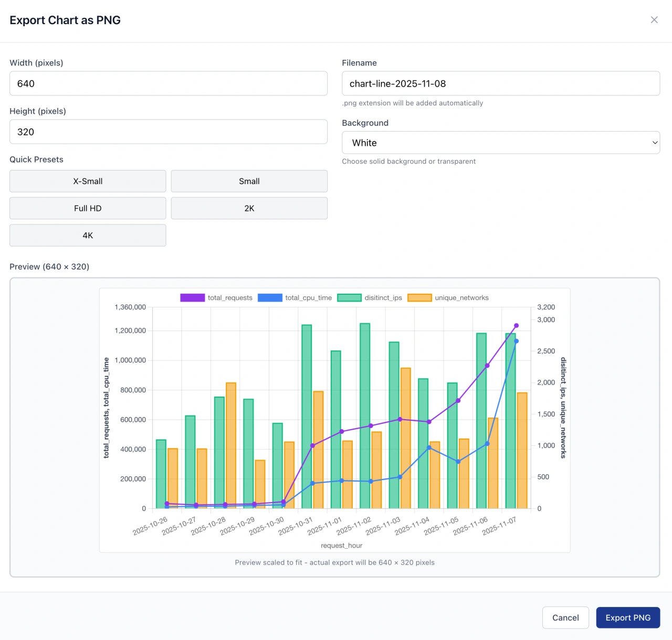The image size is (672, 640).
Task: Close the Export Chart as PNG dialog
Action: [x=654, y=19]
